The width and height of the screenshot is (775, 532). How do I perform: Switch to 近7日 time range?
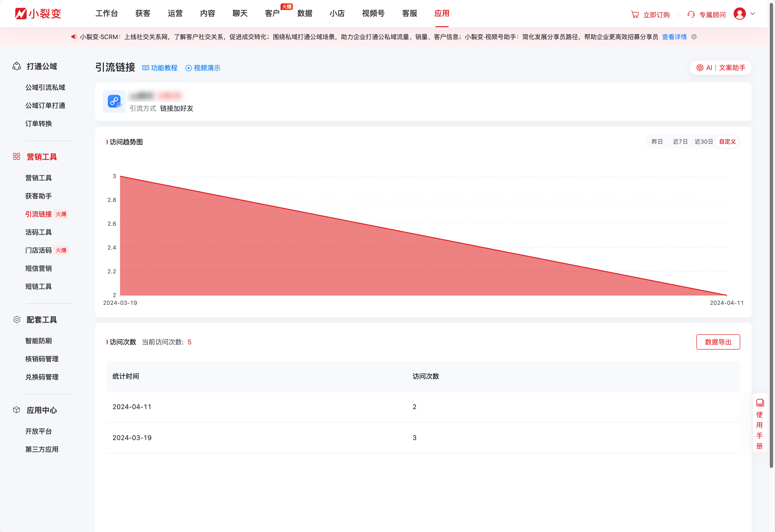click(x=680, y=141)
